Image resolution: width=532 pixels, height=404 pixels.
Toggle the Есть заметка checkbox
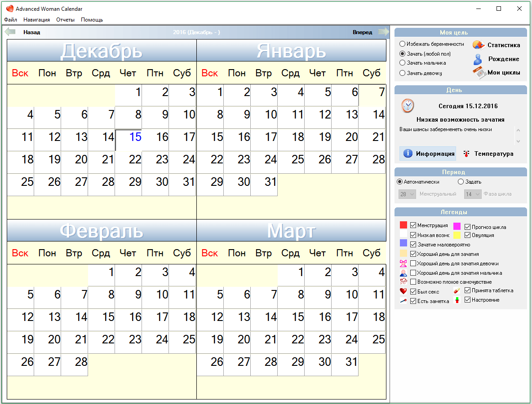point(413,301)
